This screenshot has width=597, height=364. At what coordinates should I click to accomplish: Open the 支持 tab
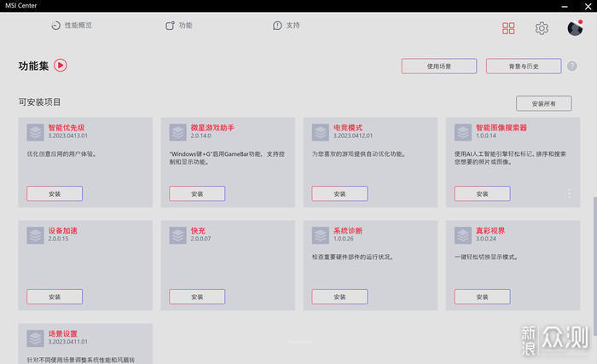pyautogui.click(x=287, y=26)
